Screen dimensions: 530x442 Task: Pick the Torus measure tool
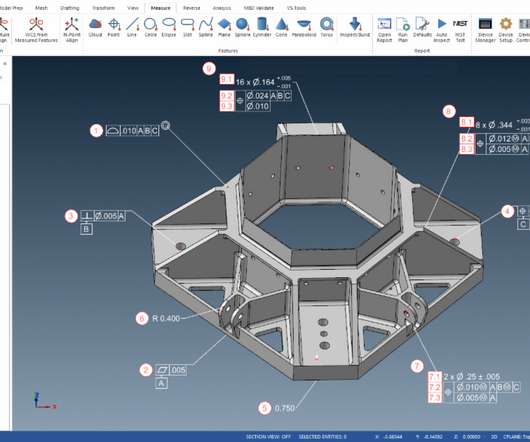coord(327,27)
